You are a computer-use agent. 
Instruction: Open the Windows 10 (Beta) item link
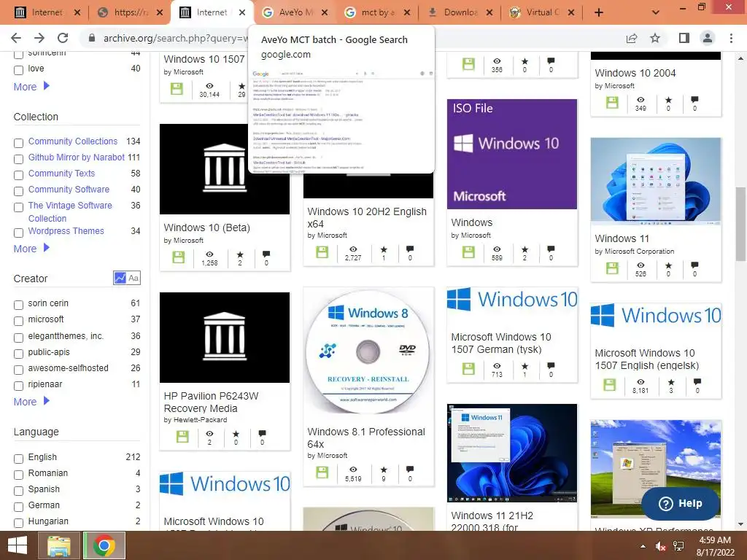pyautogui.click(x=206, y=227)
